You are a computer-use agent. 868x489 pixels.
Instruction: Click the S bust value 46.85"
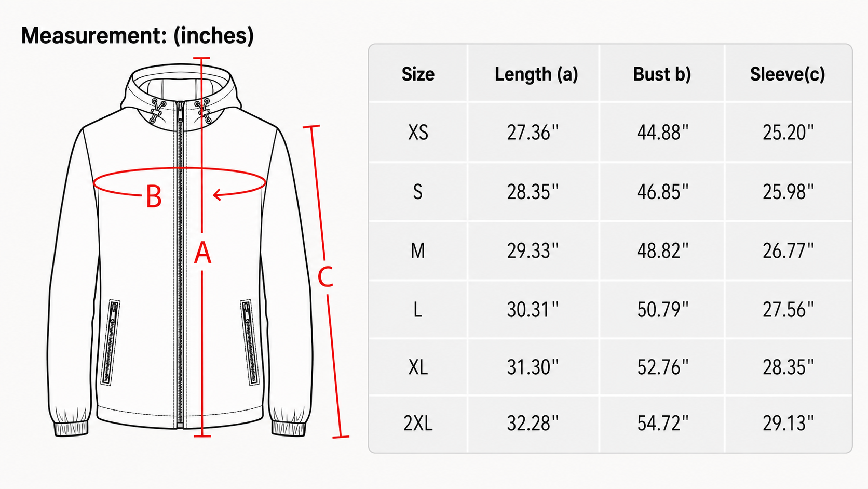[x=663, y=192]
